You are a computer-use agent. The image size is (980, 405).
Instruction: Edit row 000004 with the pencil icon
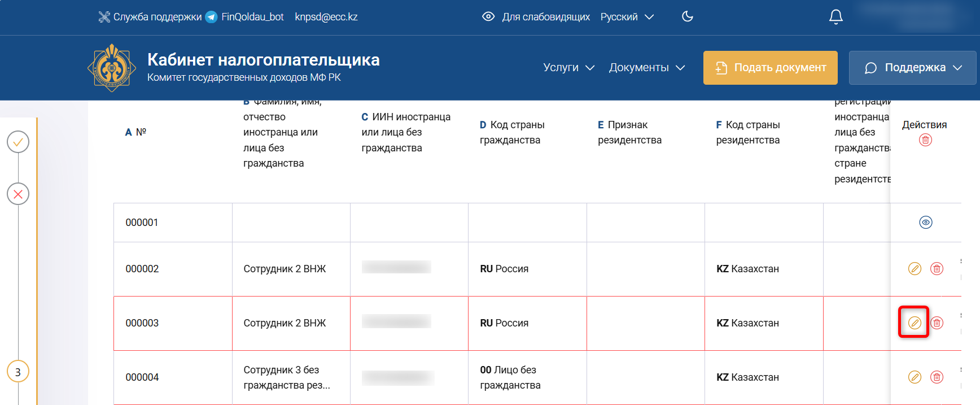tap(915, 377)
